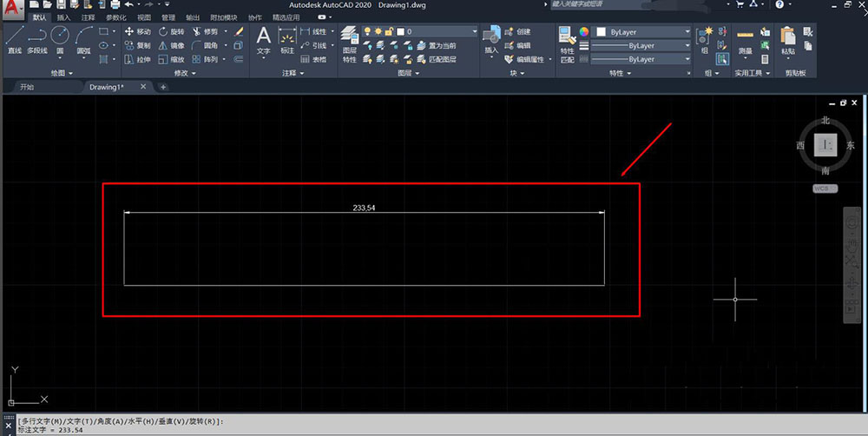Click the undo arrow in quick access toolbar
This screenshot has width=868, height=436.
[129, 4]
